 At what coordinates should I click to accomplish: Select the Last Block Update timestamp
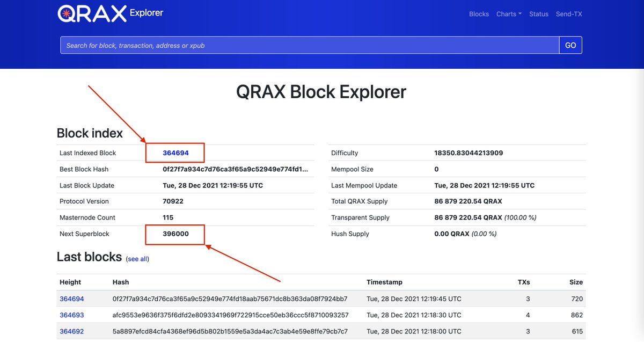click(213, 185)
